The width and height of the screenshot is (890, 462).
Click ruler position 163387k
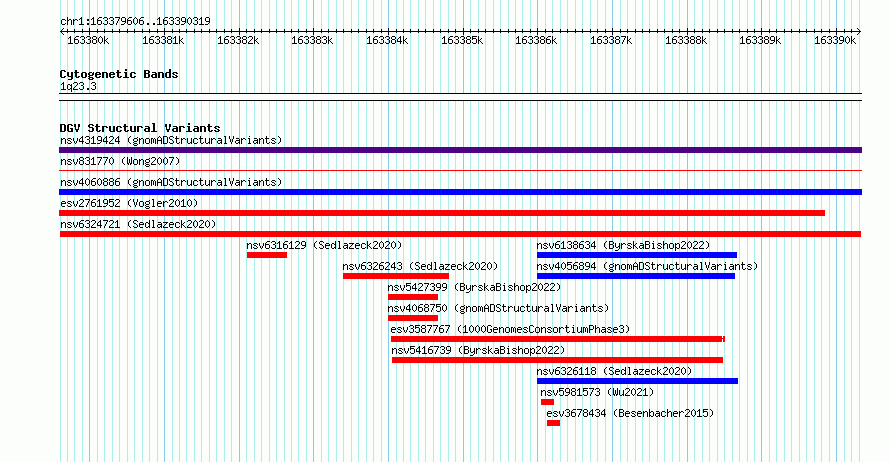[611, 40]
